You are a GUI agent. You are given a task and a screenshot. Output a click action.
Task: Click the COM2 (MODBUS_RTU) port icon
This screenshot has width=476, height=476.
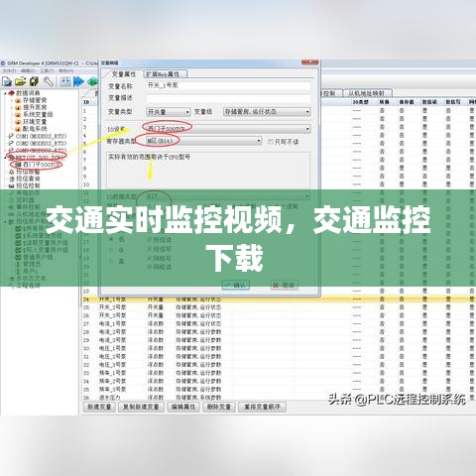coord(11,144)
